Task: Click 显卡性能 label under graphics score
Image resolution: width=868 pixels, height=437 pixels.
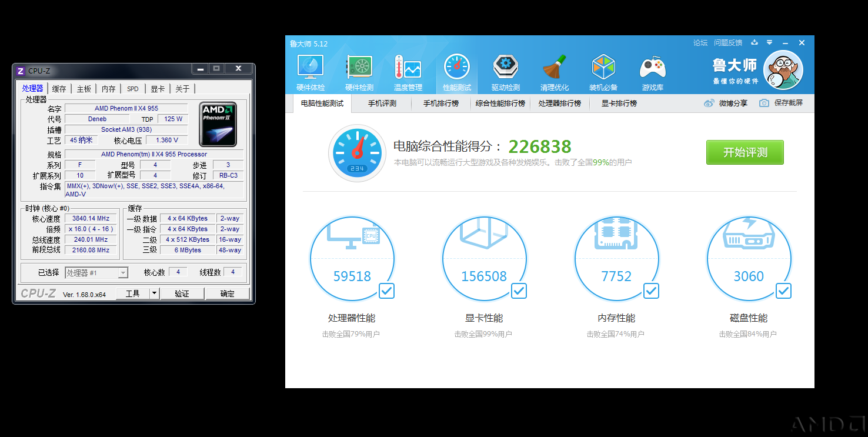Action: 484,318
